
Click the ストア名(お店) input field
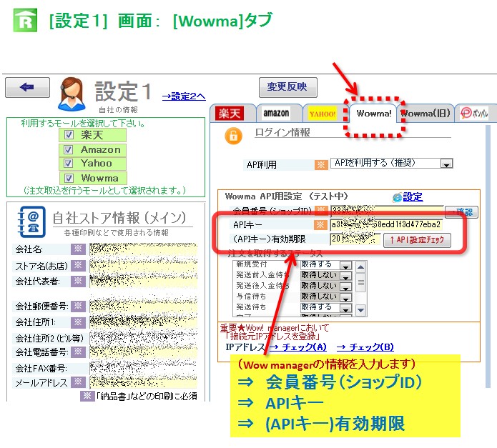(143, 266)
